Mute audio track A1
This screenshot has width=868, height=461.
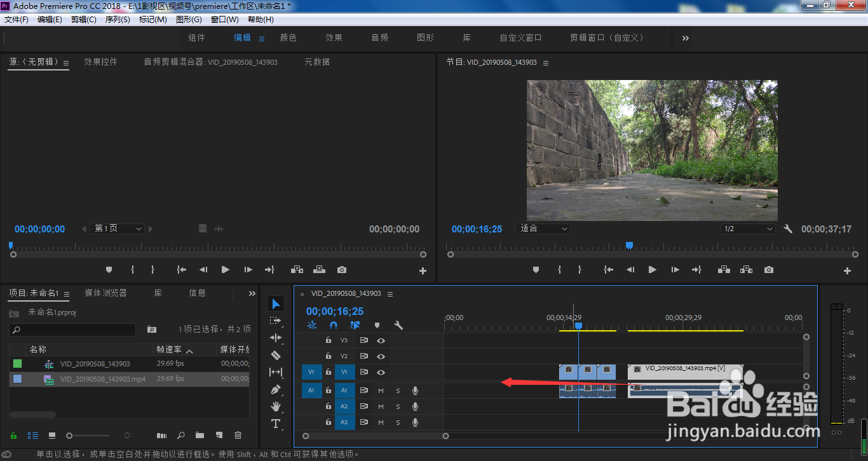(x=381, y=391)
